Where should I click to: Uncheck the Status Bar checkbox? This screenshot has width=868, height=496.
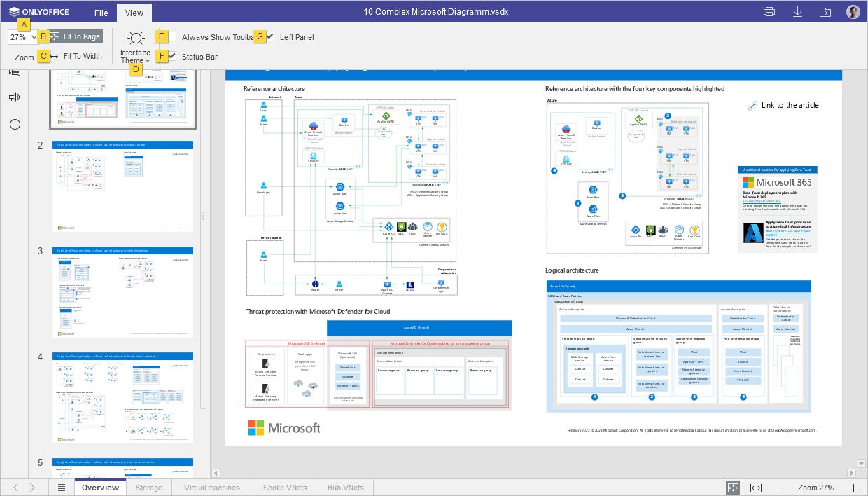(x=172, y=56)
